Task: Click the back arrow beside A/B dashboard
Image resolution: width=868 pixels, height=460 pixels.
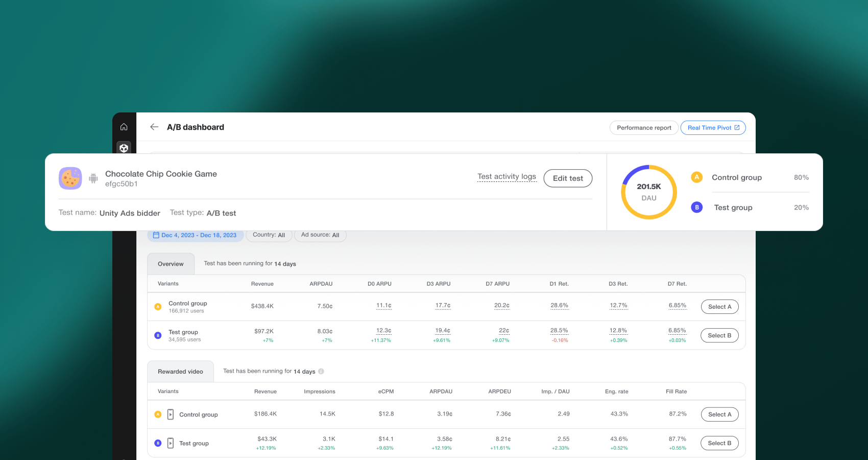Action: click(154, 127)
